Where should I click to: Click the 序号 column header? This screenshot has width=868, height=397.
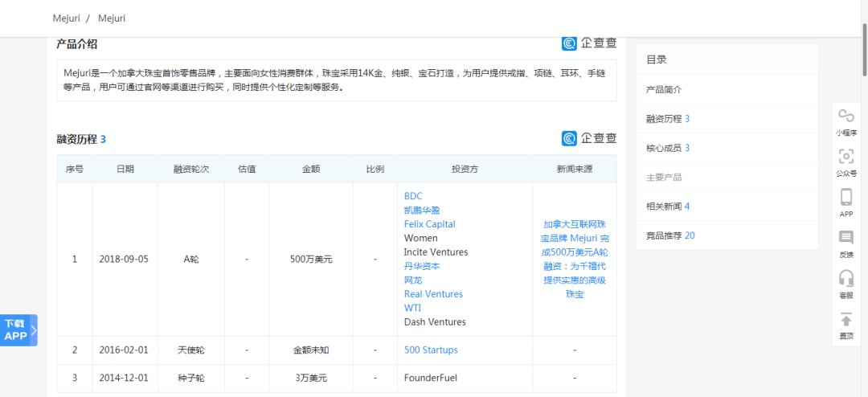point(74,169)
